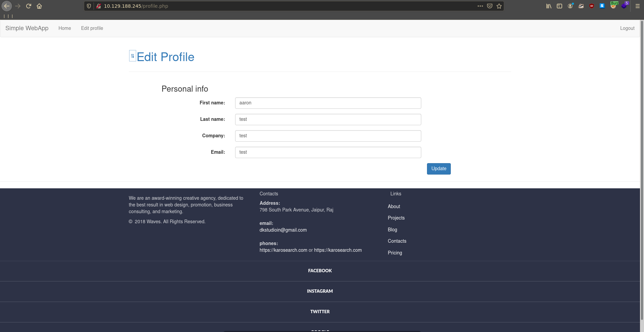Open the tracking protection shield icon
This screenshot has height=332, width=644.
pos(89,6)
